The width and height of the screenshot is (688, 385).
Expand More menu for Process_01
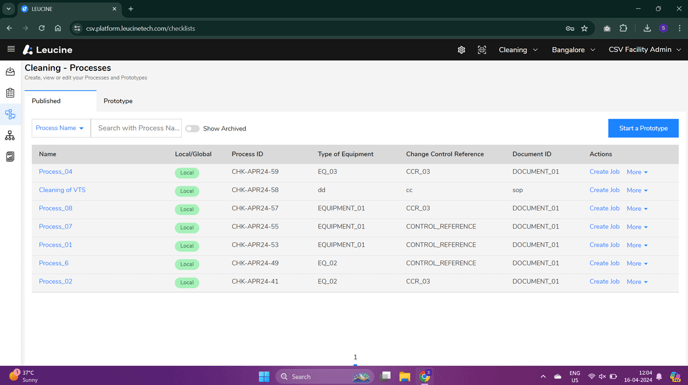click(x=637, y=245)
